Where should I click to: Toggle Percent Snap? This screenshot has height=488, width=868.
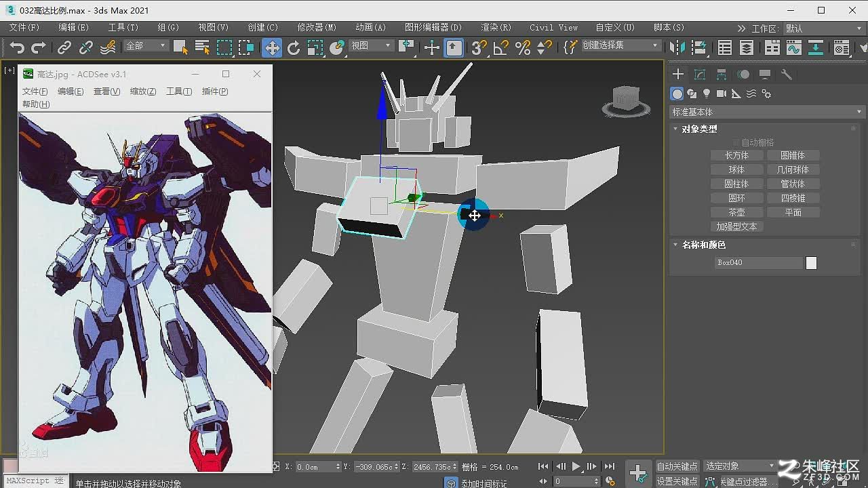point(522,47)
